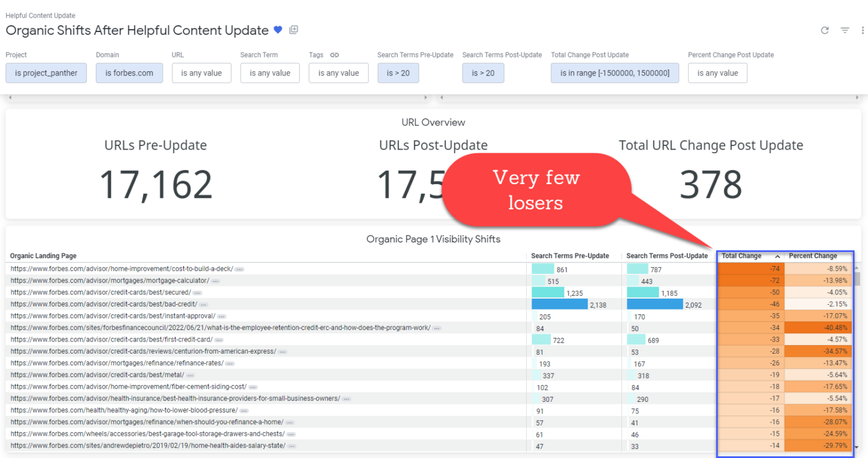Click table scrollbar down arrow
The height and width of the screenshot is (458, 868).
pos(857,448)
